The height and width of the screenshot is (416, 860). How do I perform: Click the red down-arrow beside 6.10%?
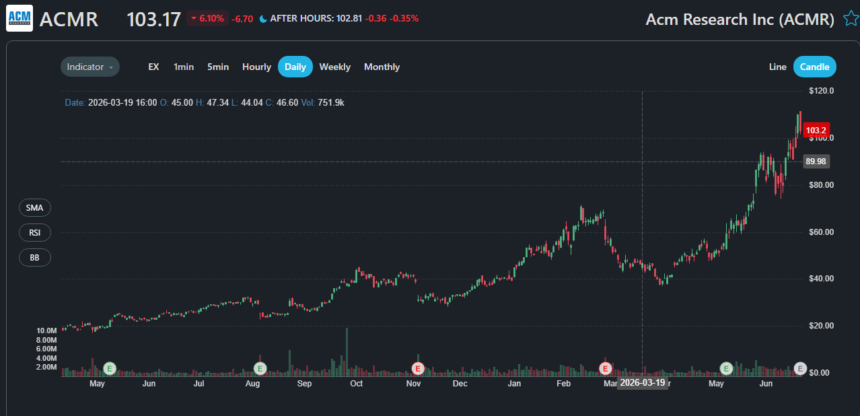pyautogui.click(x=194, y=19)
